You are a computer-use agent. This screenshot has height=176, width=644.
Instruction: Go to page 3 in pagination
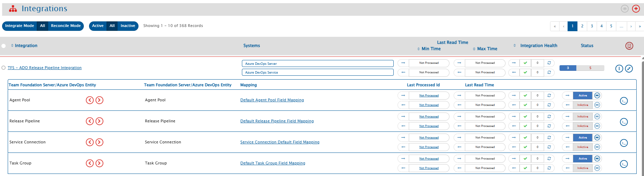(x=592, y=26)
